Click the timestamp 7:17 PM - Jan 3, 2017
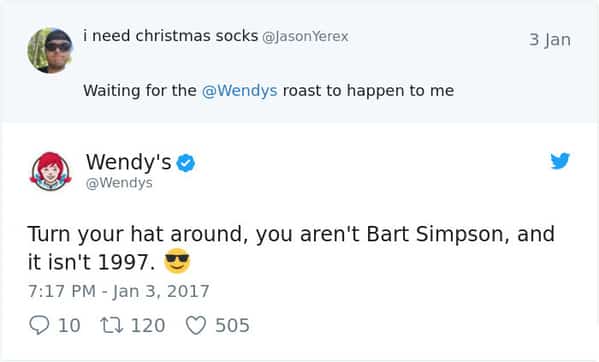The width and height of the screenshot is (599, 362). 118,291
